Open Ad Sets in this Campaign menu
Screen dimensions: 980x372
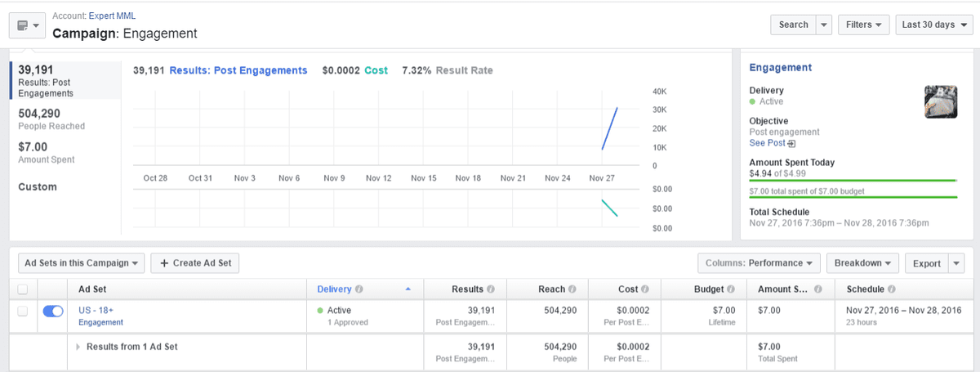pyautogui.click(x=81, y=263)
